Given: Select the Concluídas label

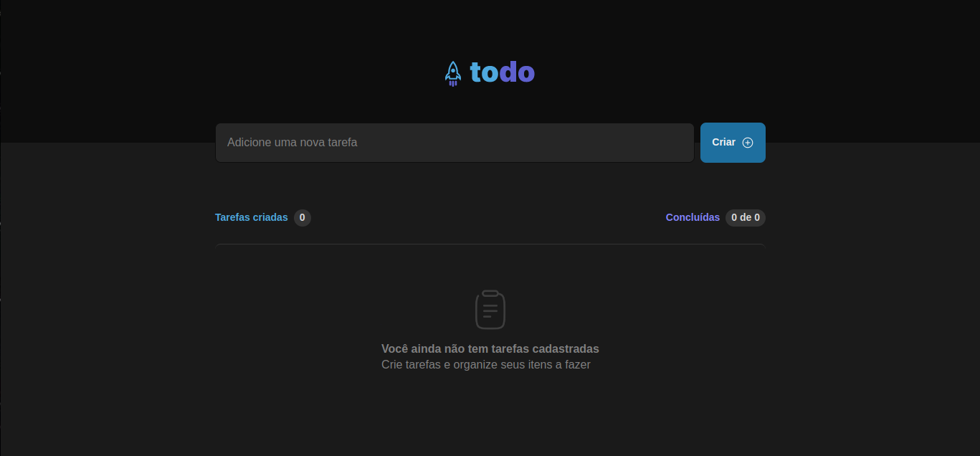Looking at the screenshot, I should 693,217.
